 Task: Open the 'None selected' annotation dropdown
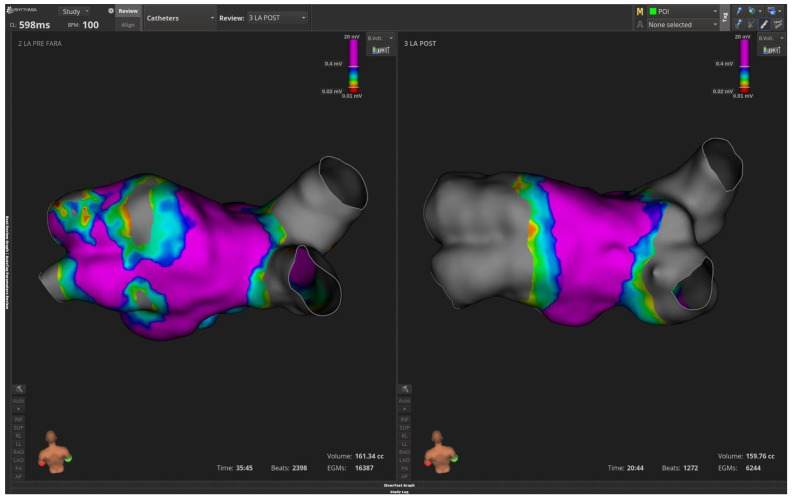tap(683, 24)
